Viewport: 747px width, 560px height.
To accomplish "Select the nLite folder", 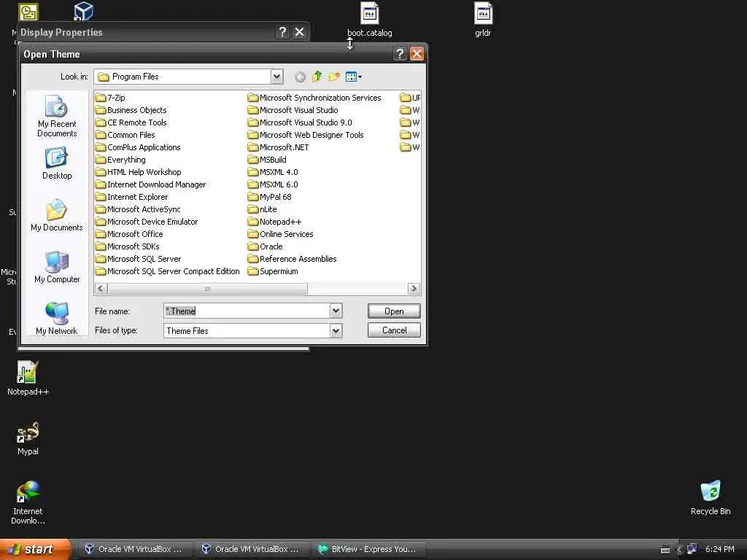I will pos(263,209).
